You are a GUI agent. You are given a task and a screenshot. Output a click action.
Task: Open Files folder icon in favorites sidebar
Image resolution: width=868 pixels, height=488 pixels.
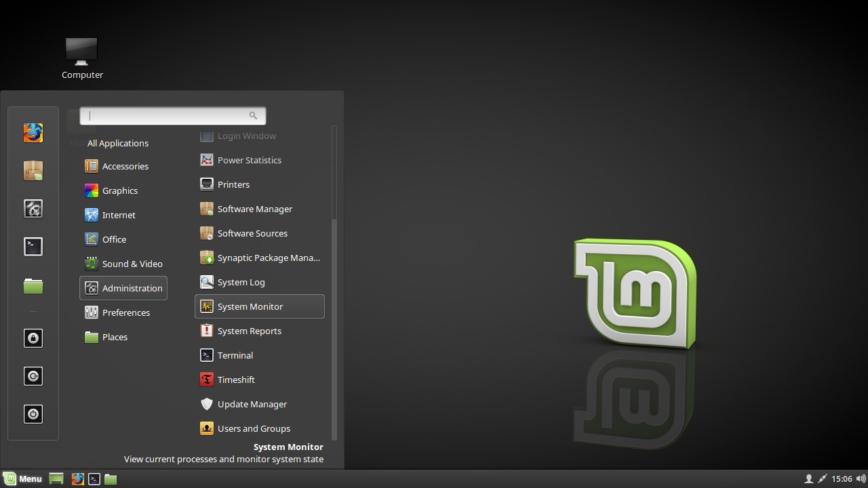[33, 286]
